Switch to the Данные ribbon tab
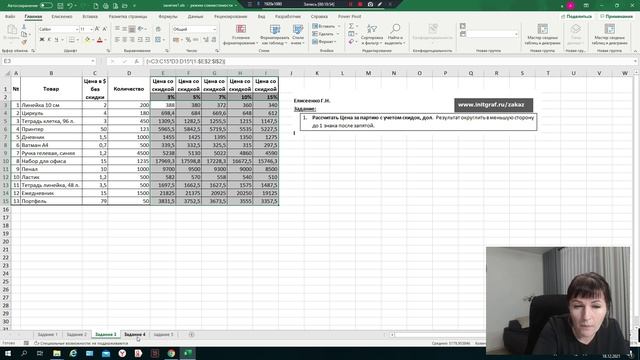 (x=195, y=16)
